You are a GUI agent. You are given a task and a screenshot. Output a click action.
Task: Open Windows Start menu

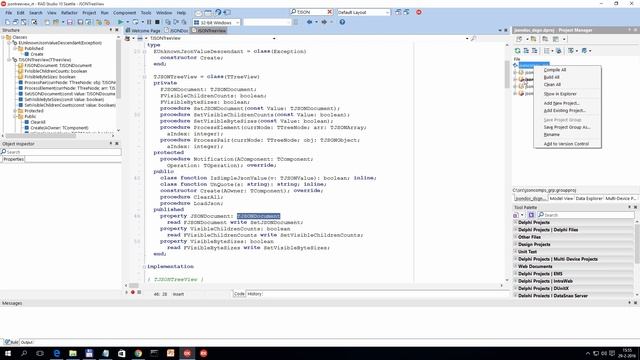point(8,353)
